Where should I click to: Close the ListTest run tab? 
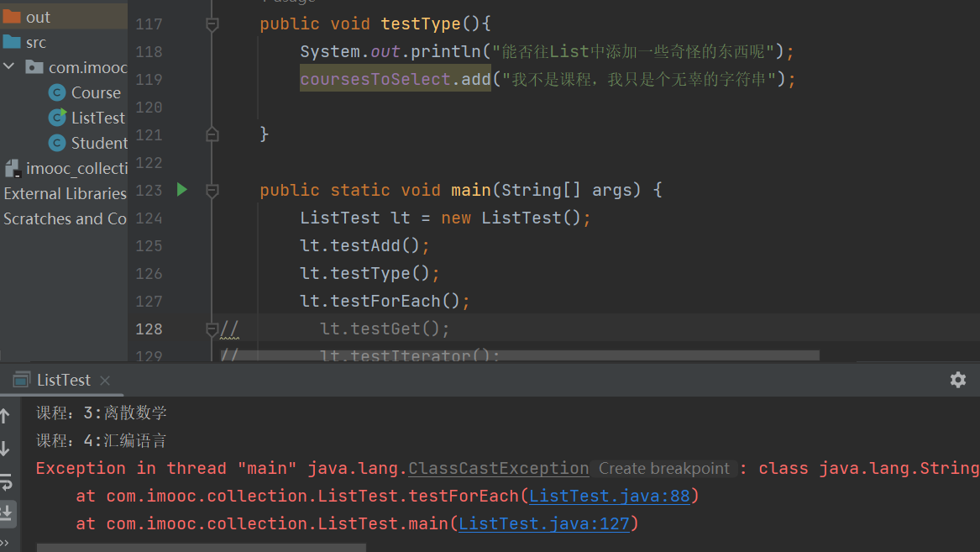(x=105, y=381)
